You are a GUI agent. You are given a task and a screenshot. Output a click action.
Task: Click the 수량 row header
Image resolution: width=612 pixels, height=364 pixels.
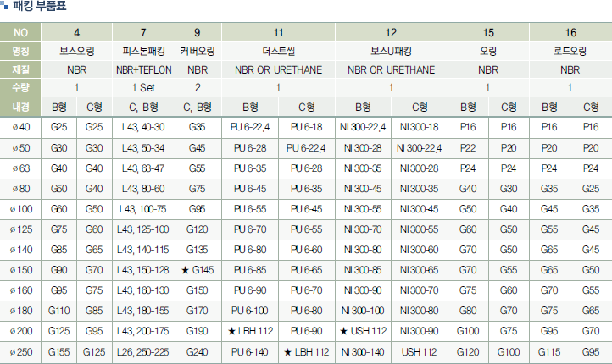20,87
